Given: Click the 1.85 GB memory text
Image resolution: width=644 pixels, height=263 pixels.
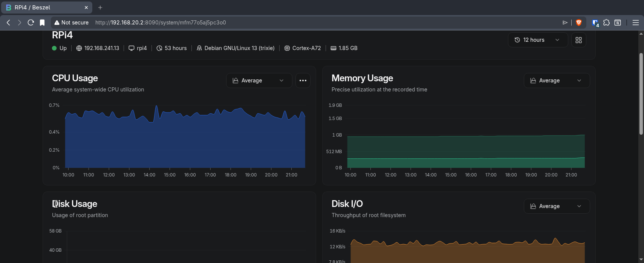Looking at the screenshot, I should 348,48.
